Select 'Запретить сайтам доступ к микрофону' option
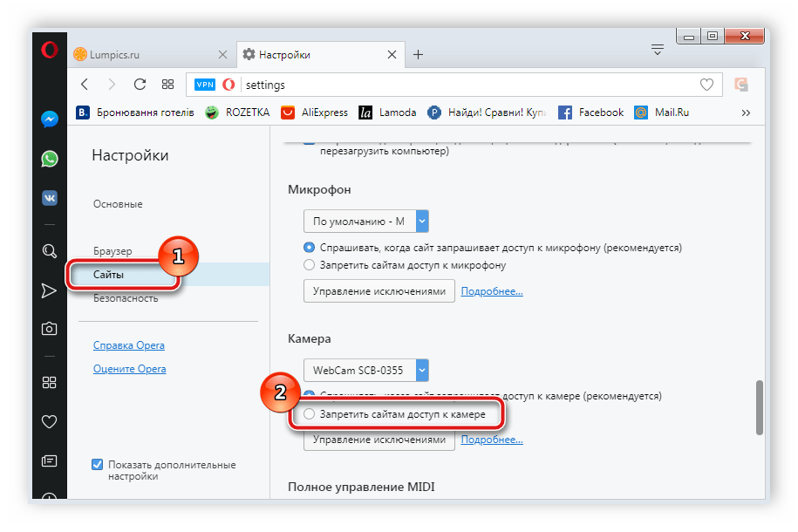This screenshot has height=532, width=798. tap(310, 264)
